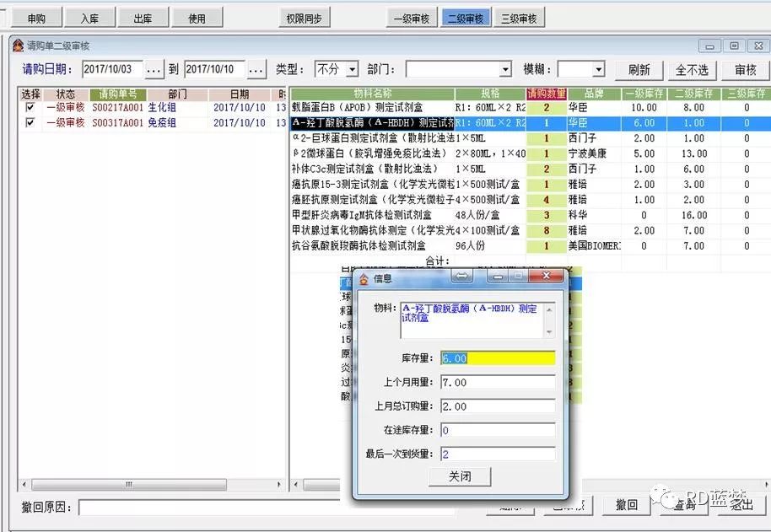Expand the 模糊 dropdown

pyautogui.click(x=598, y=69)
